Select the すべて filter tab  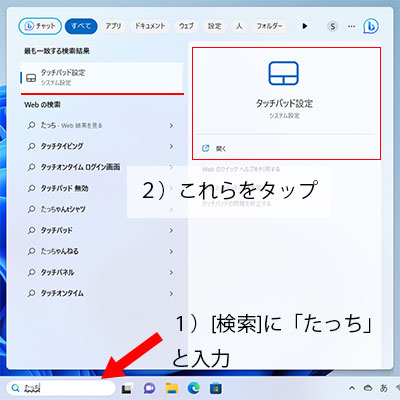tap(81, 26)
